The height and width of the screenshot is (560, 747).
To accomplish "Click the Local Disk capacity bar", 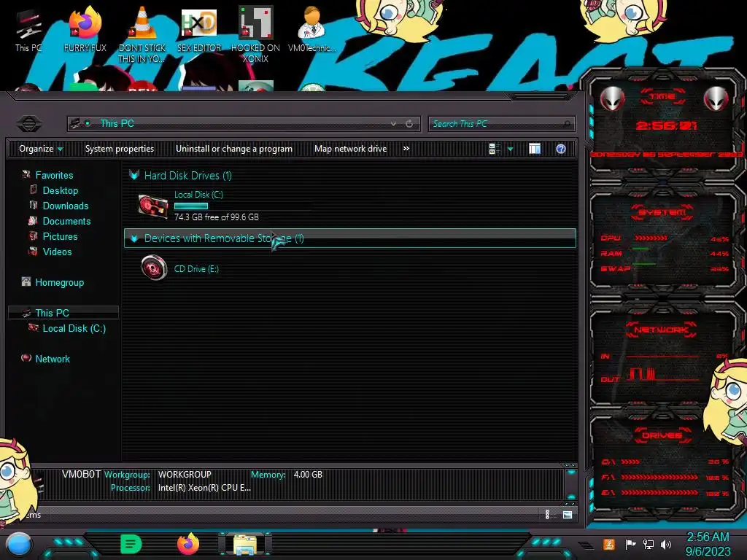I will pyautogui.click(x=191, y=206).
